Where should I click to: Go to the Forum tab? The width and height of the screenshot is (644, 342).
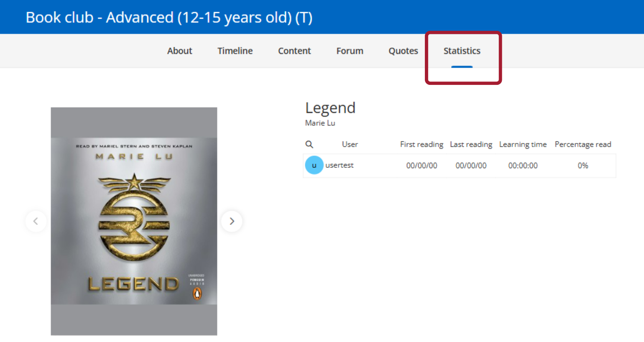coord(350,51)
